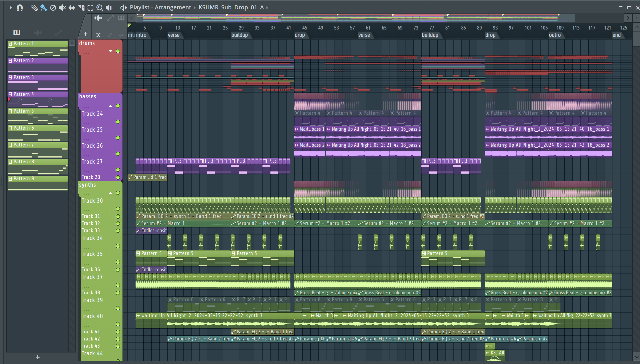Image resolution: width=640 pixels, height=364 pixels.
Task: Jump to the buildup timeline marker
Action: coord(239,35)
